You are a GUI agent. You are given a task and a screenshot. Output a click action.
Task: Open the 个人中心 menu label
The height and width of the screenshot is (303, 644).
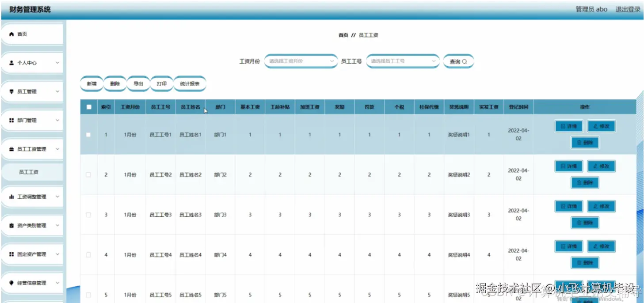[27, 63]
